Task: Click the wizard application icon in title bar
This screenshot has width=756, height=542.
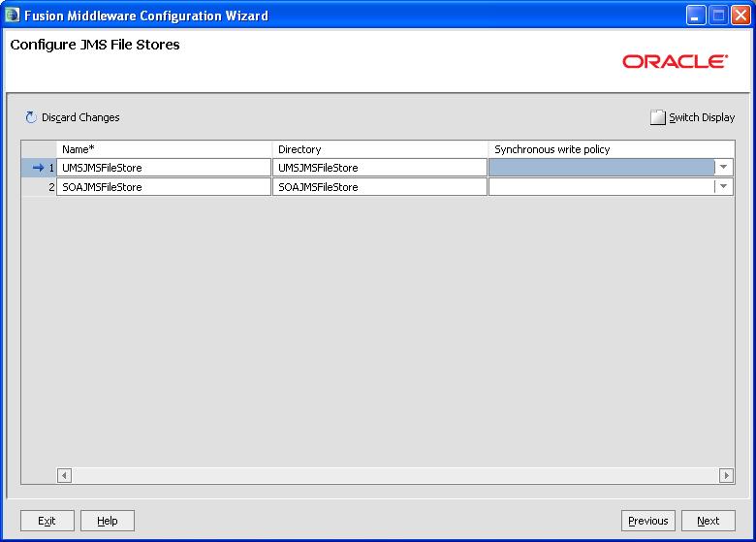Action: pyautogui.click(x=12, y=16)
